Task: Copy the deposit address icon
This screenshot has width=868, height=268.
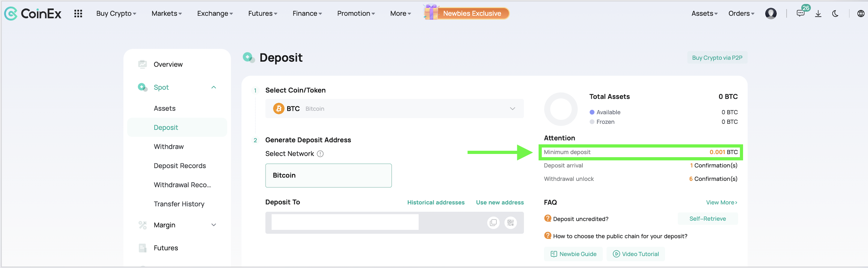Action: 493,223
